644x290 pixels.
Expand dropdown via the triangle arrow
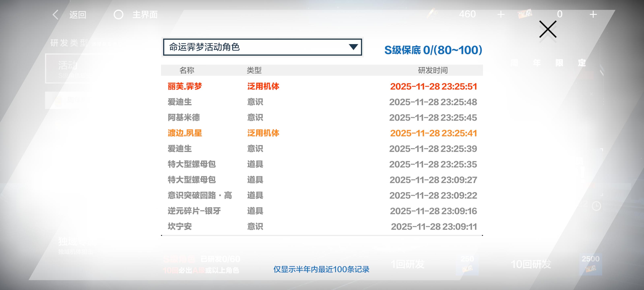(353, 47)
